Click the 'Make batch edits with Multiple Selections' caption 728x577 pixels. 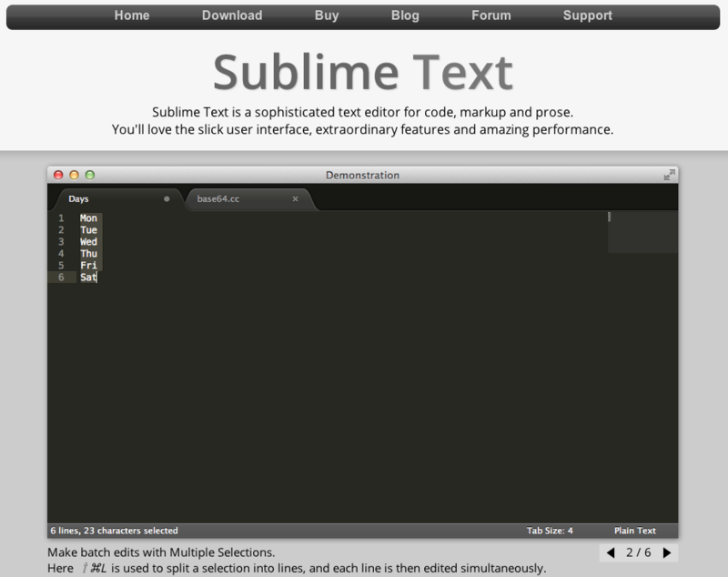click(161, 552)
